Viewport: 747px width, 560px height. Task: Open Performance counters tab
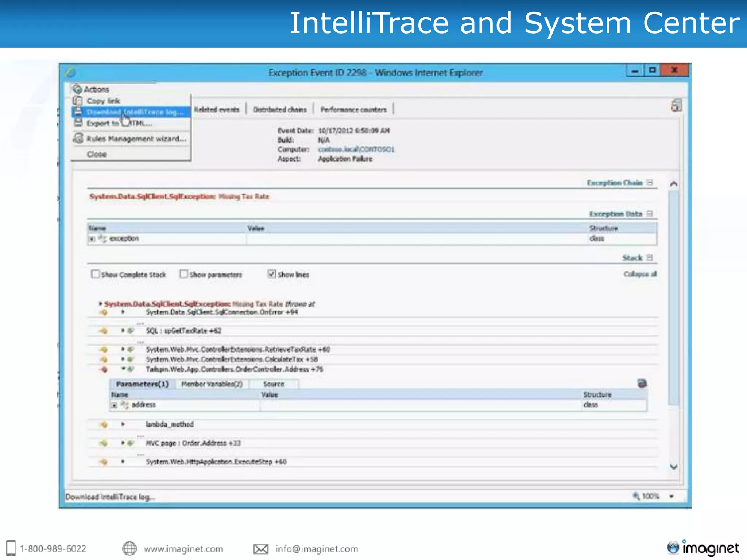point(353,109)
